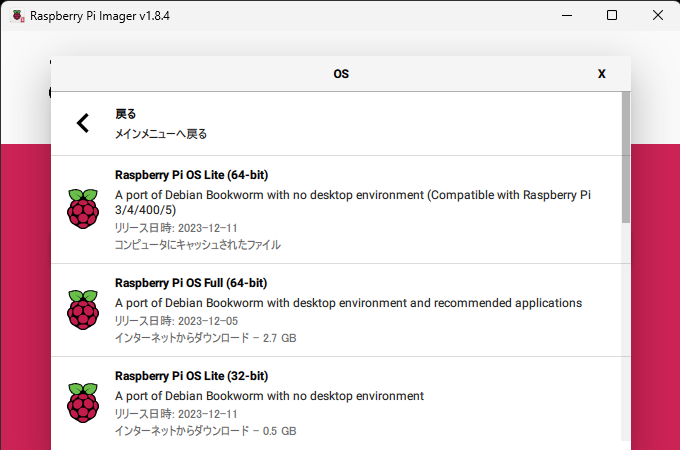
Task: Minimize the Raspberry Pi Imager window
Action: (x=565, y=16)
